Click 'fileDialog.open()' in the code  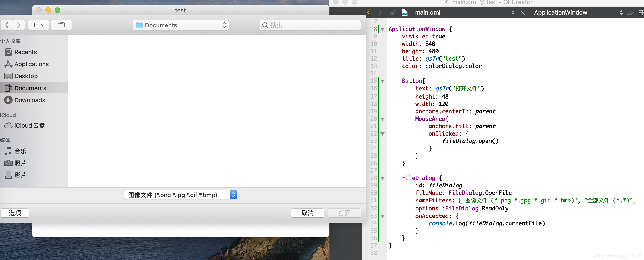[x=470, y=141]
